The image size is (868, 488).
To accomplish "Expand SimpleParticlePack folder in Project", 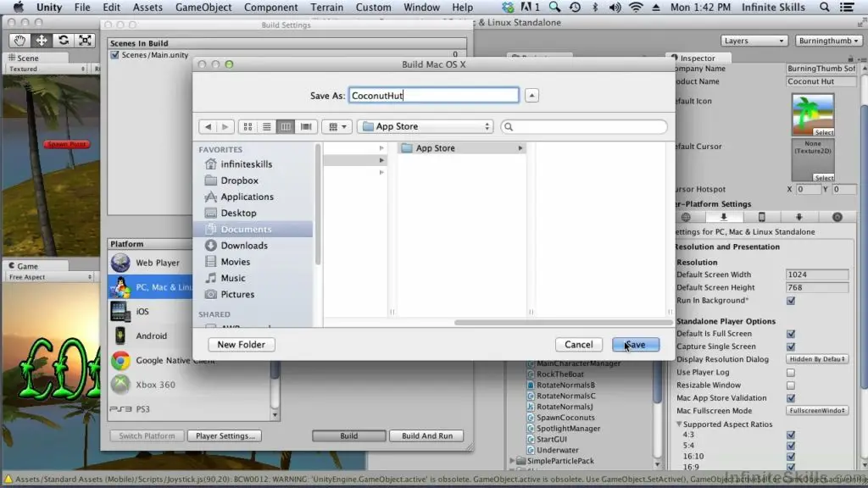I will click(x=513, y=461).
